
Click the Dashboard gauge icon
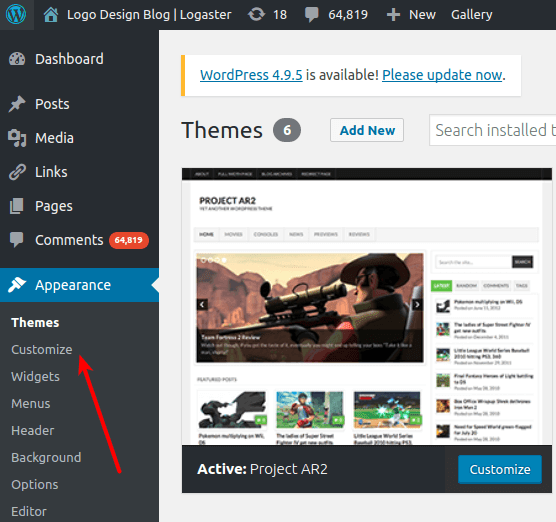(x=17, y=59)
